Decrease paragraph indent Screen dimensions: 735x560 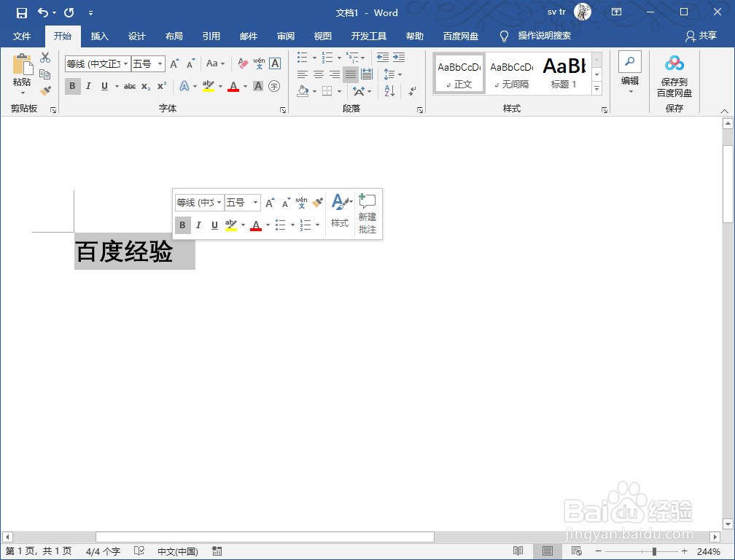point(383,57)
